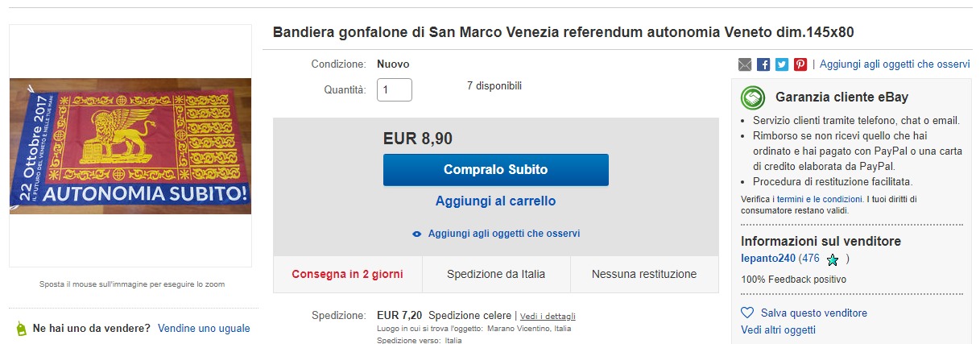Share listing via email envelope icon
The image size is (980, 344).
coord(745,64)
